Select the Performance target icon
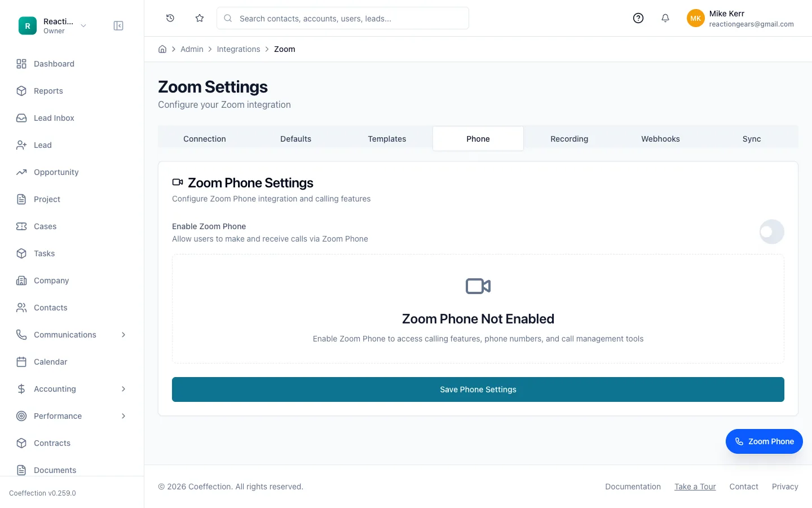The width and height of the screenshot is (812, 508). click(x=21, y=416)
